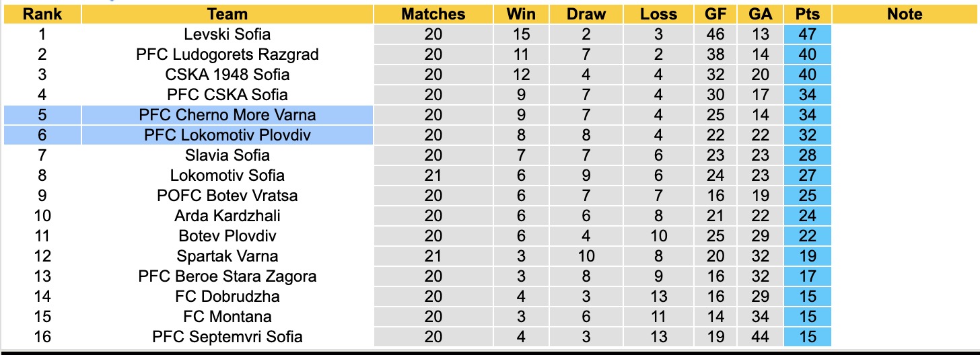Viewport: 980px width, 355px height.
Task: Open the Spartak Varna team entry
Action: (228, 256)
